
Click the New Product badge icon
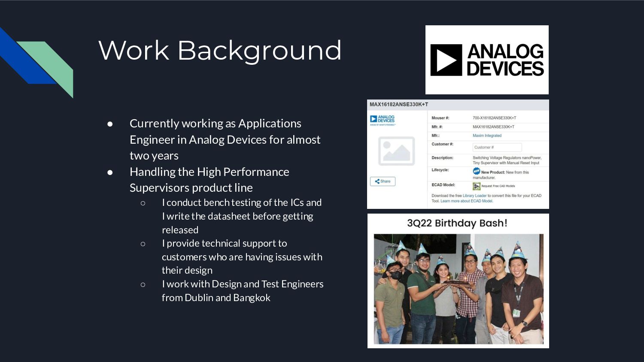coord(477,171)
